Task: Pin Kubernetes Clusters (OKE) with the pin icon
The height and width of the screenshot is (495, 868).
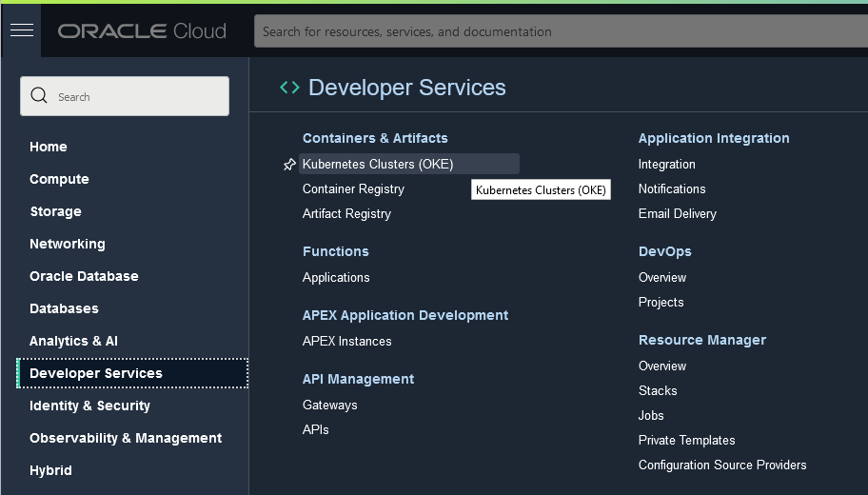Action: coord(289,165)
